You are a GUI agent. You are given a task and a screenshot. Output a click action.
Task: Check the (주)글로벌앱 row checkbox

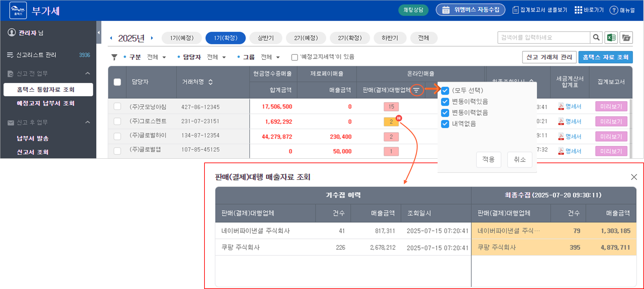click(x=117, y=151)
